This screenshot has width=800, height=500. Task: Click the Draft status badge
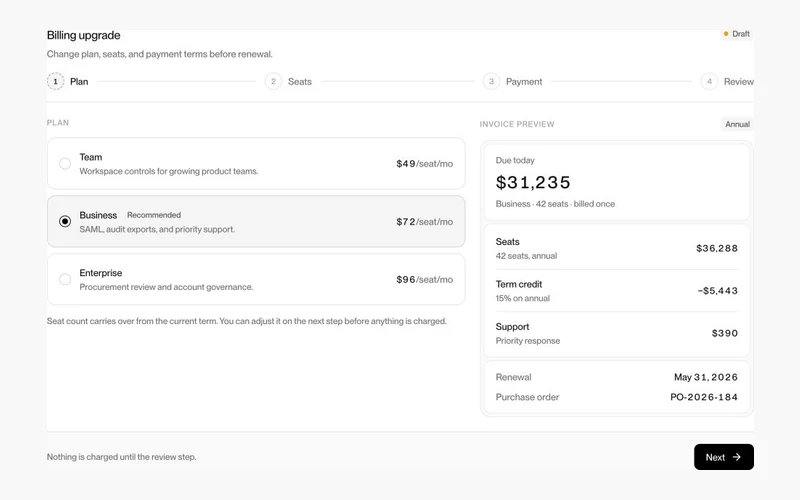pyautogui.click(x=736, y=34)
